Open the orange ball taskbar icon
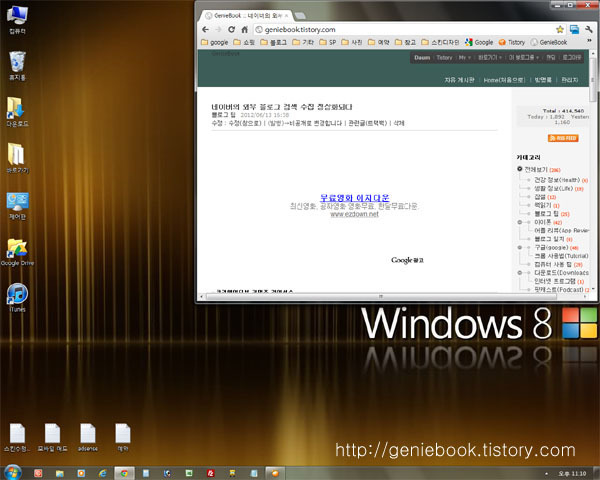 275,473
